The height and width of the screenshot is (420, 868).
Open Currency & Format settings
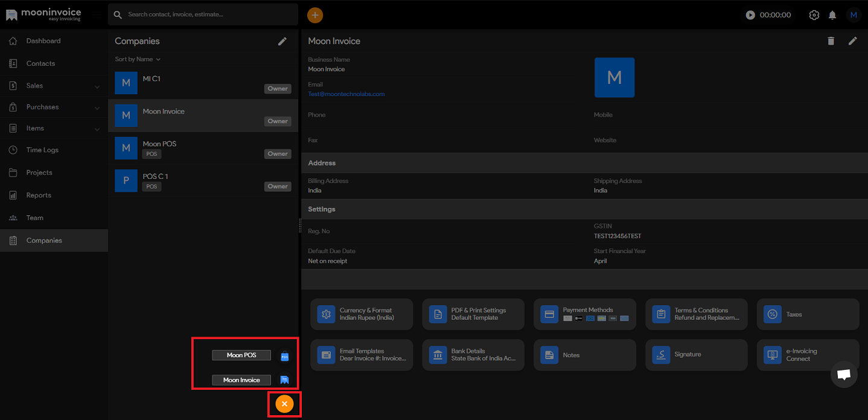pos(362,314)
